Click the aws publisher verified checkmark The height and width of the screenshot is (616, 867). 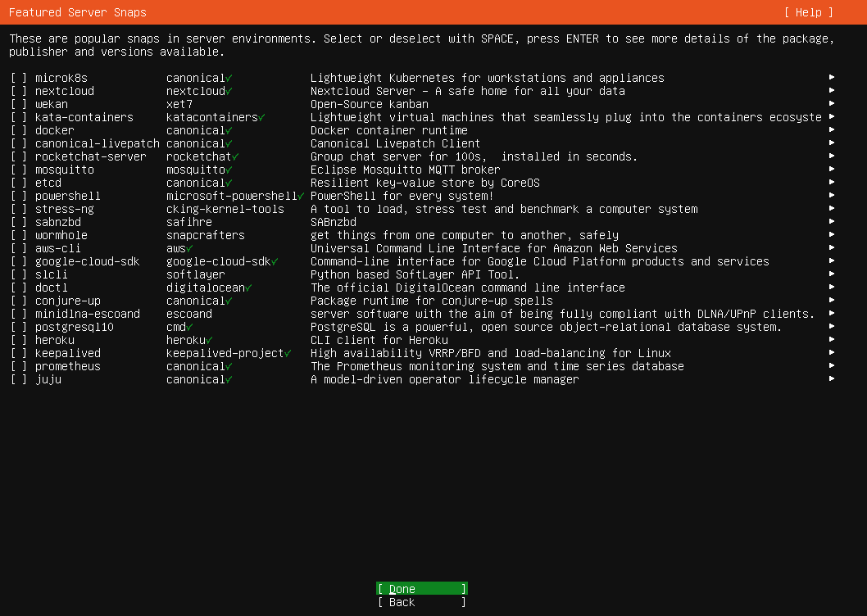tap(189, 249)
